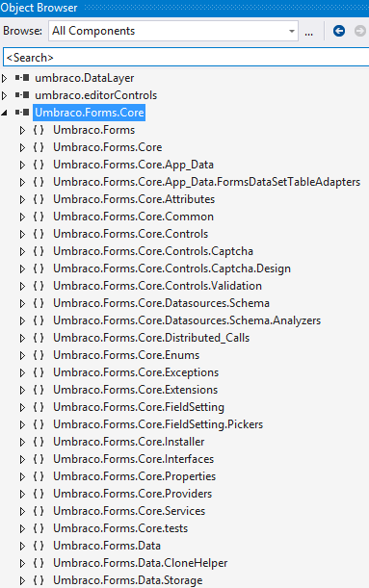Image resolution: width=369 pixels, height=588 pixels.
Task: Click namespace icon beside Umbraco.Forms.Core.FieldSetting
Action: (x=39, y=407)
